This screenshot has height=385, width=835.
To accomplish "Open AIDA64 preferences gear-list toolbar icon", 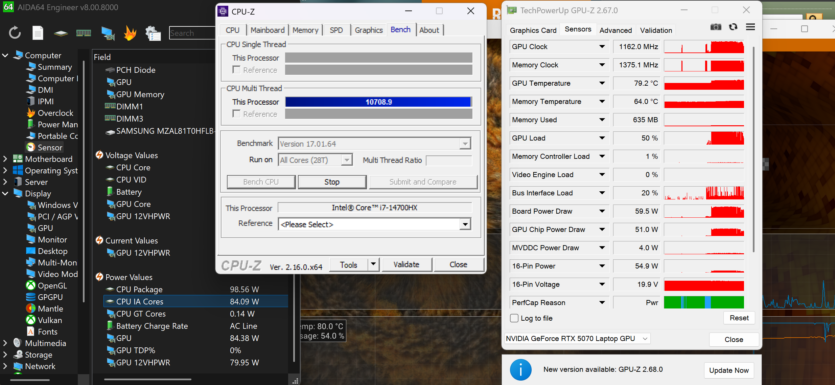I will click(x=153, y=33).
